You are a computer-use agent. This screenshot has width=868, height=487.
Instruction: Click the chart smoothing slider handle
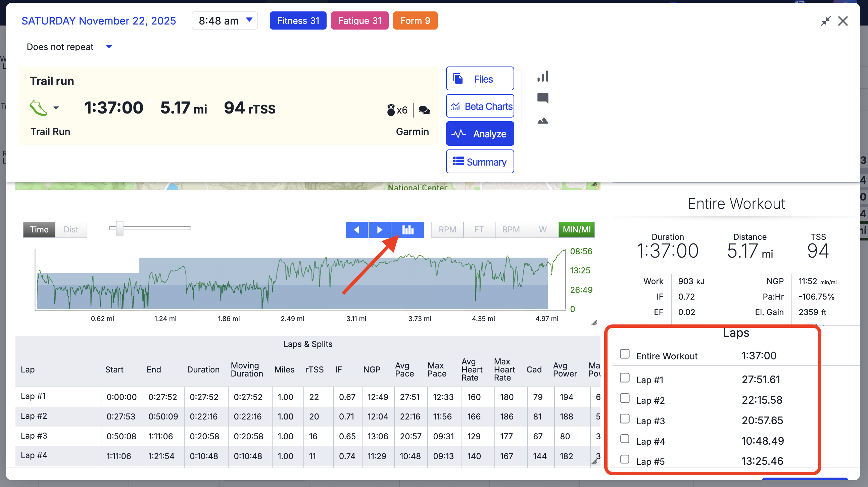[x=119, y=228]
